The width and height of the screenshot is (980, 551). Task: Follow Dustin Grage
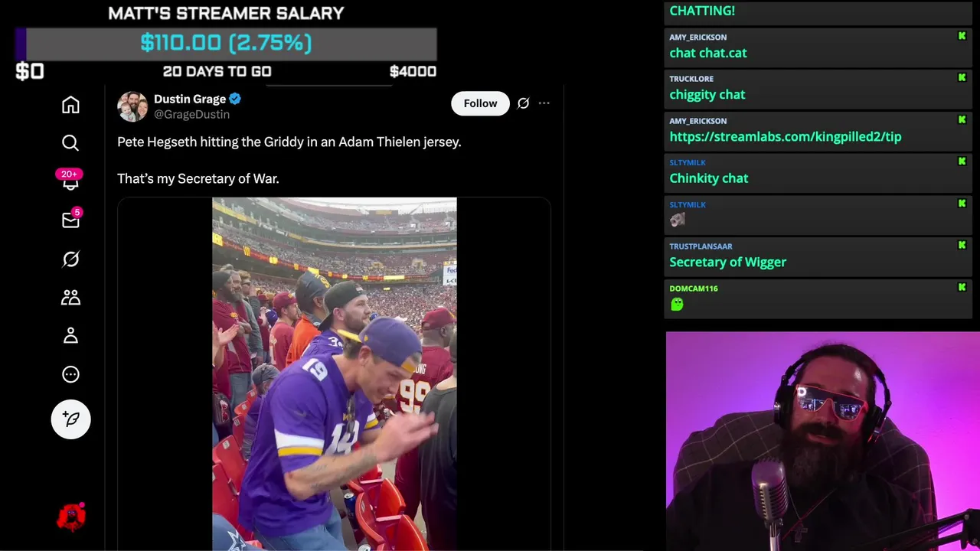tap(480, 103)
